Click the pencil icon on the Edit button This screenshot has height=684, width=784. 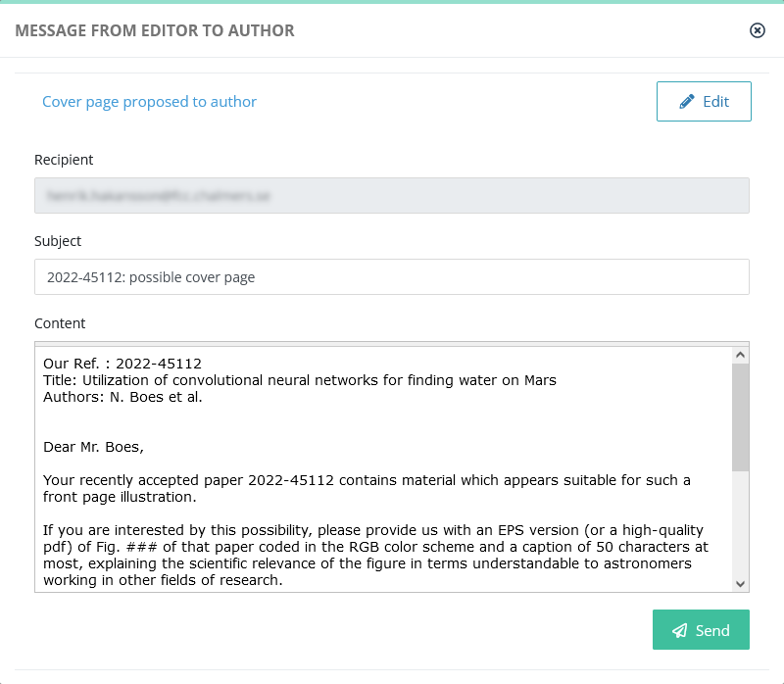click(x=687, y=102)
